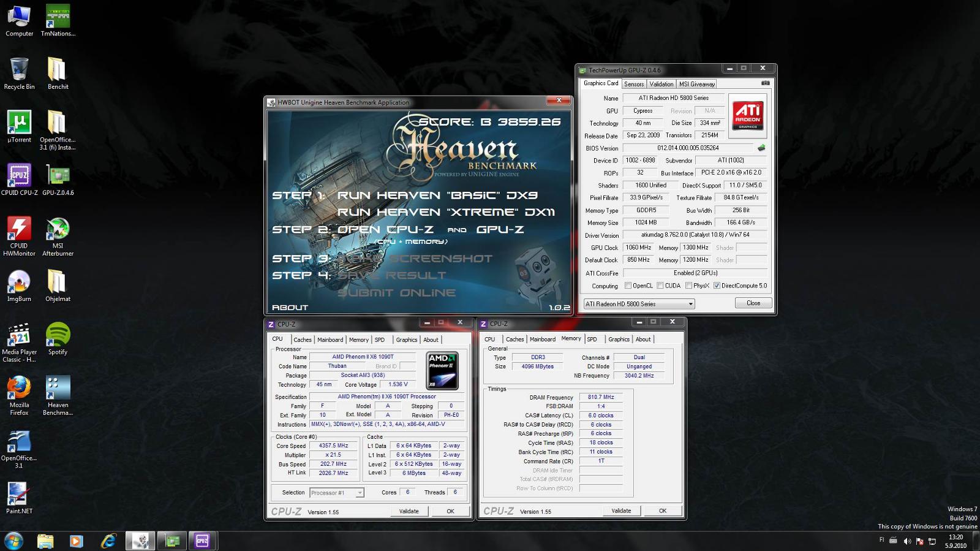Click RUN HEAVEN "XTREME" DX11
Image resolution: width=980 pixels, height=551 pixels.
click(446, 212)
